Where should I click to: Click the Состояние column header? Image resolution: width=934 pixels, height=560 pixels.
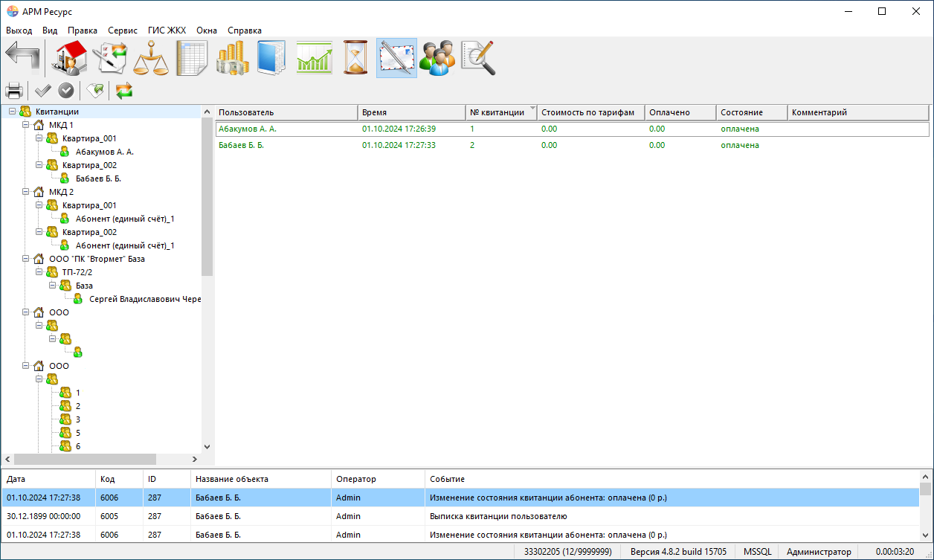coord(752,112)
